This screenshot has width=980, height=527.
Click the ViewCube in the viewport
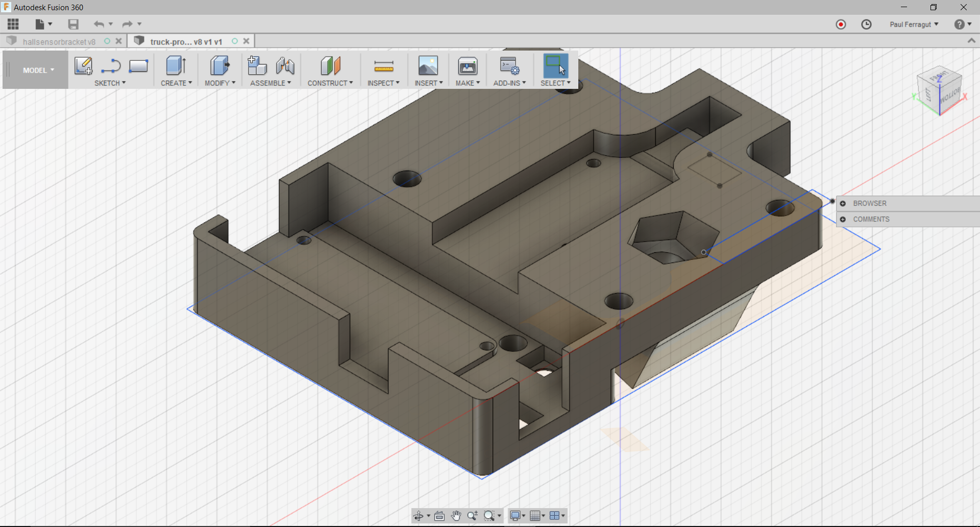tap(939, 89)
